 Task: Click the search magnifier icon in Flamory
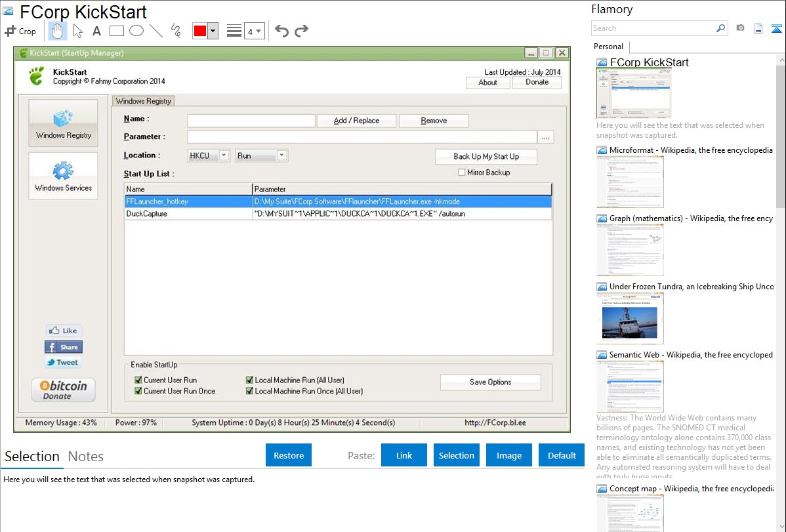pos(720,28)
